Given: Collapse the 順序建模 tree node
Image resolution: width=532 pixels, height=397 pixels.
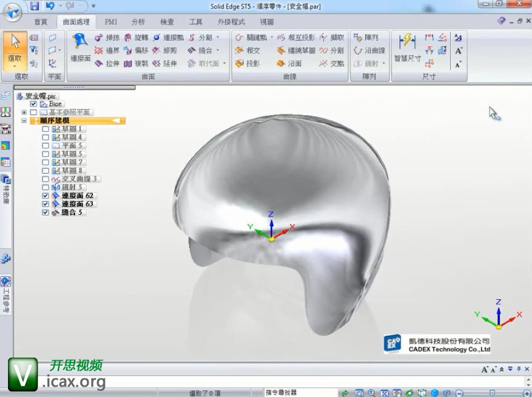Looking at the screenshot, I should tap(24, 121).
